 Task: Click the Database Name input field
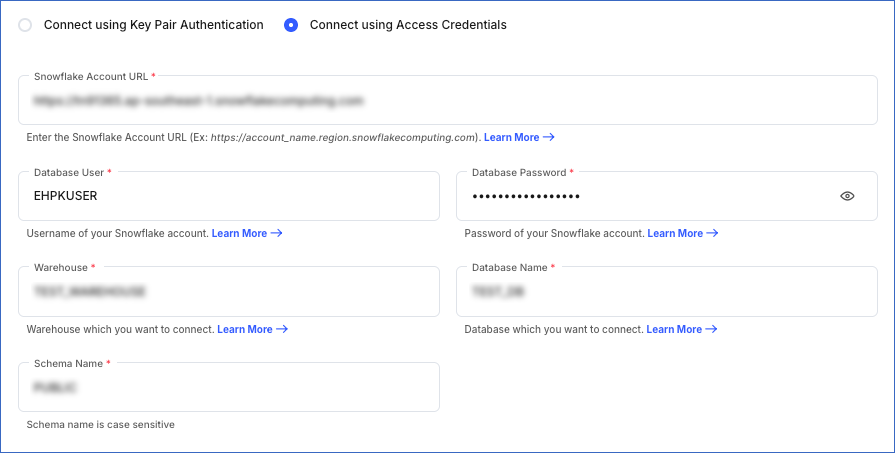tap(667, 292)
